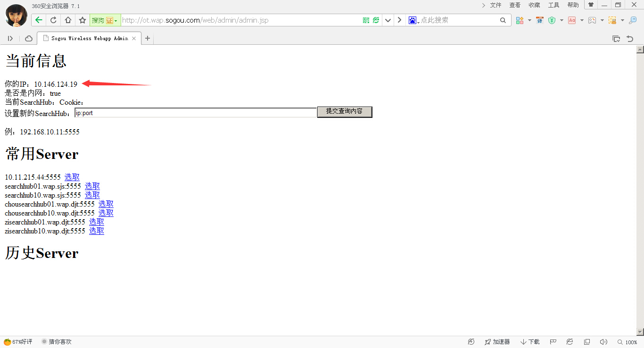This screenshot has height=348, width=644.
Task: Click 选取 for chousearchhub01.wap.djt:5555
Action: (106, 204)
